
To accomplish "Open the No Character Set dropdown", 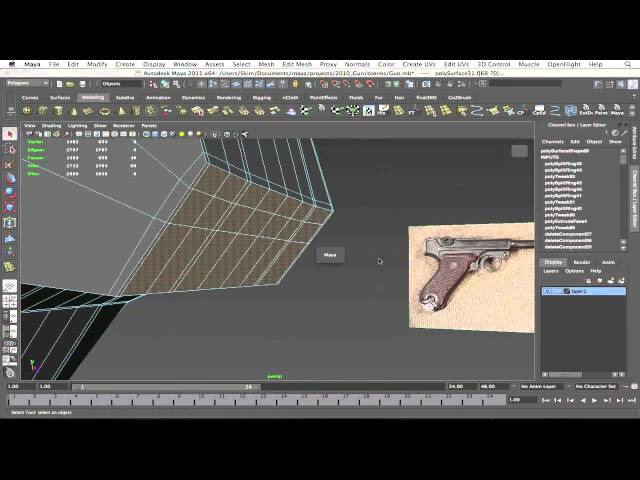I will [596, 386].
